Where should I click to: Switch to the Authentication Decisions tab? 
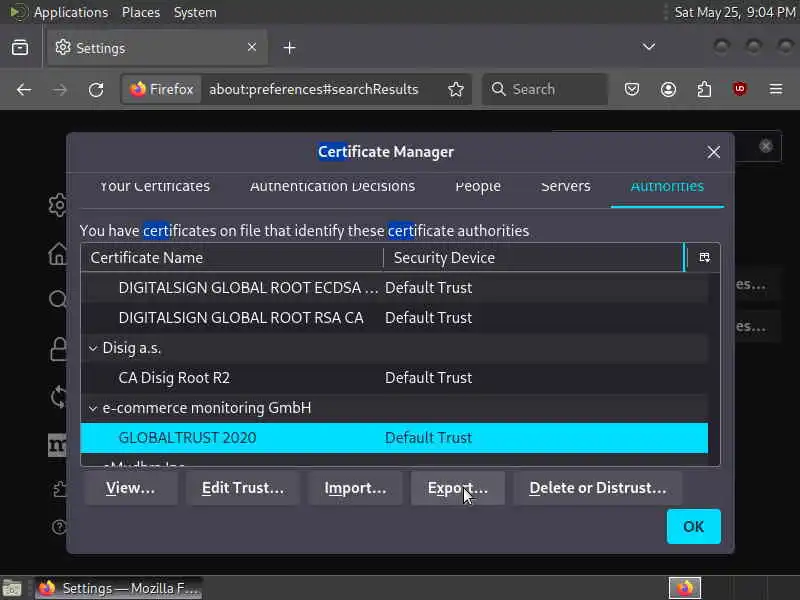[x=332, y=186]
